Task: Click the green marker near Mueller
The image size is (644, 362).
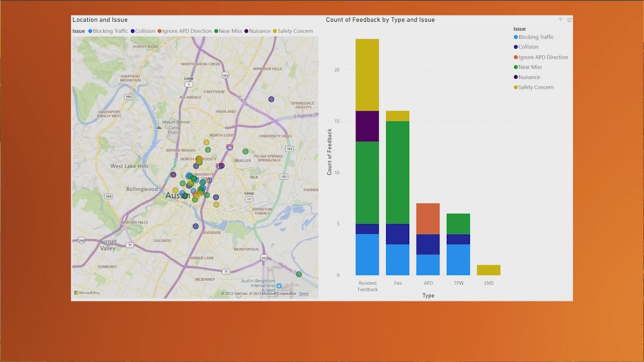Action: pos(246,152)
